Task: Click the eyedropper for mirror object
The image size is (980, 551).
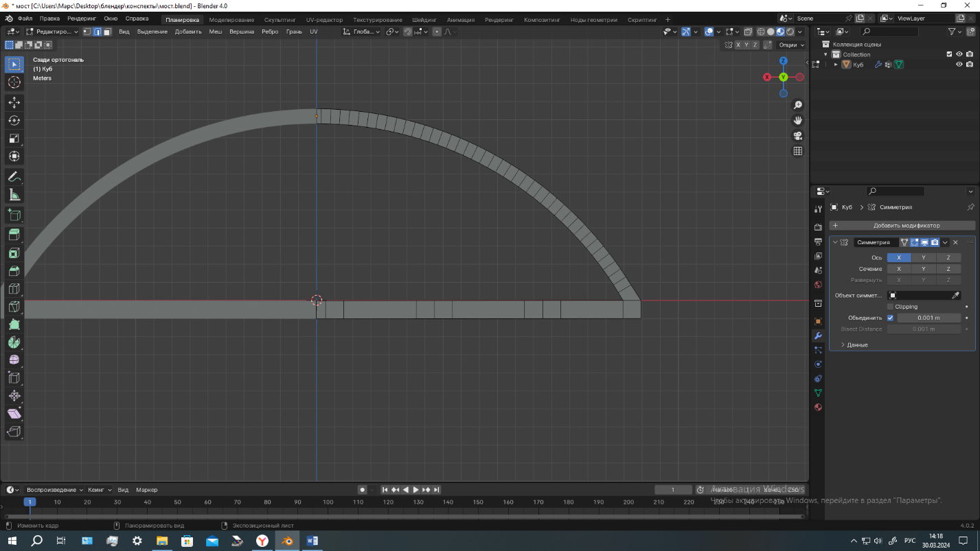Action: coord(955,295)
